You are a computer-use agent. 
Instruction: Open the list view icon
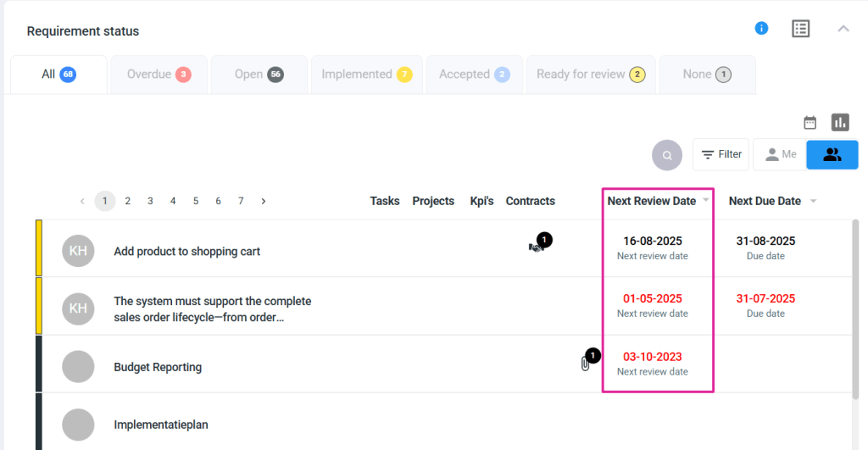[800, 29]
